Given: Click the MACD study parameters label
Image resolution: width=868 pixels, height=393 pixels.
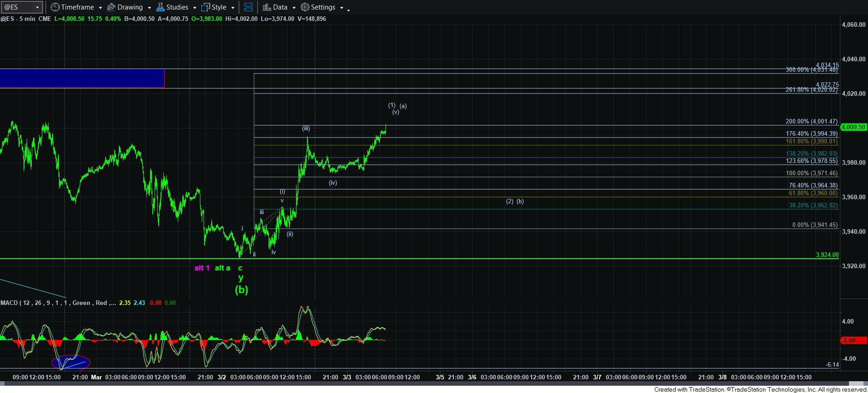Looking at the screenshot, I should [x=58, y=303].
